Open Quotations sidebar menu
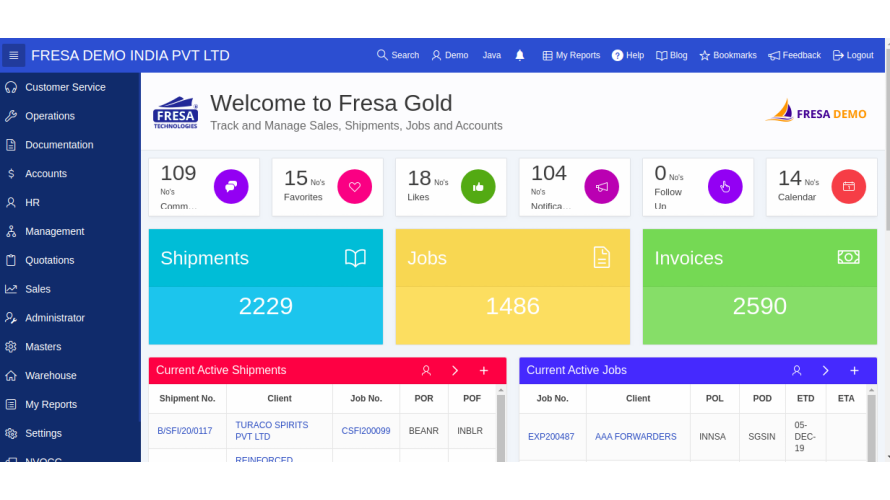 tap(70, 260)
